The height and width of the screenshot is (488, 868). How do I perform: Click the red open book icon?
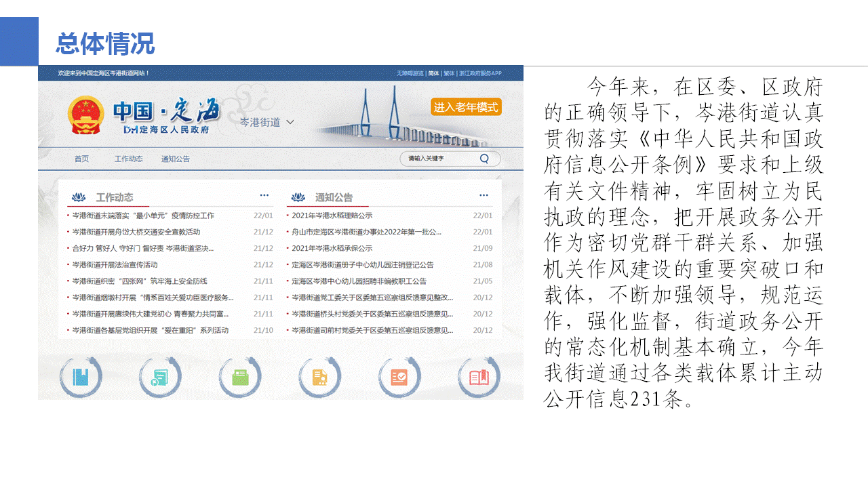pyautogui.click(x=479, y=376)
